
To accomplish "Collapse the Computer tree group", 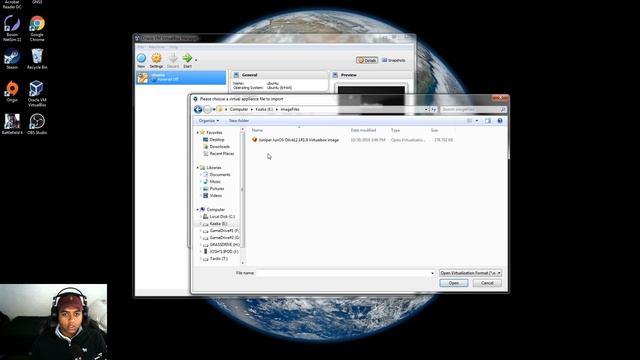I will click(x=198, y=209).
